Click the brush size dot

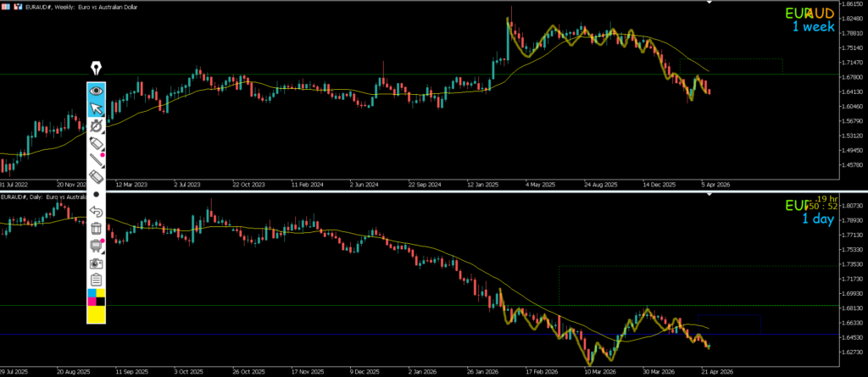[96, 194]
